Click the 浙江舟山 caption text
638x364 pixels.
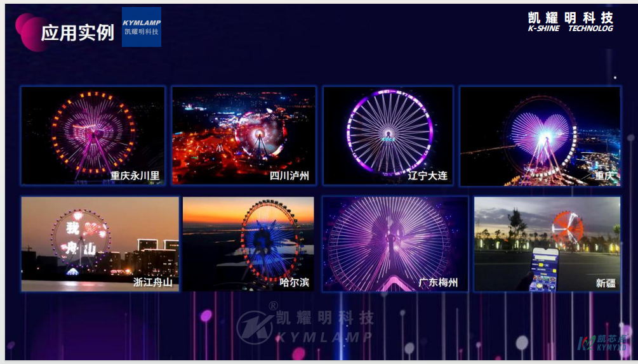point(153,282)
